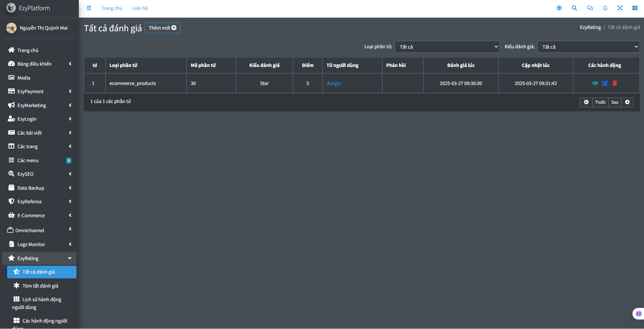Open the language globe icon
The width and height of the screenshot is (644, 329).
[559, 8]
